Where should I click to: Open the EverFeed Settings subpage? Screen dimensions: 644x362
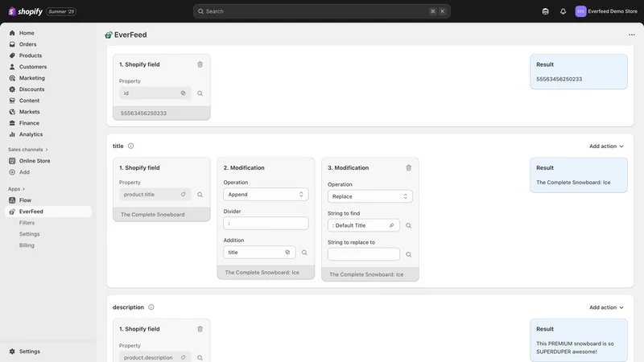29,234
